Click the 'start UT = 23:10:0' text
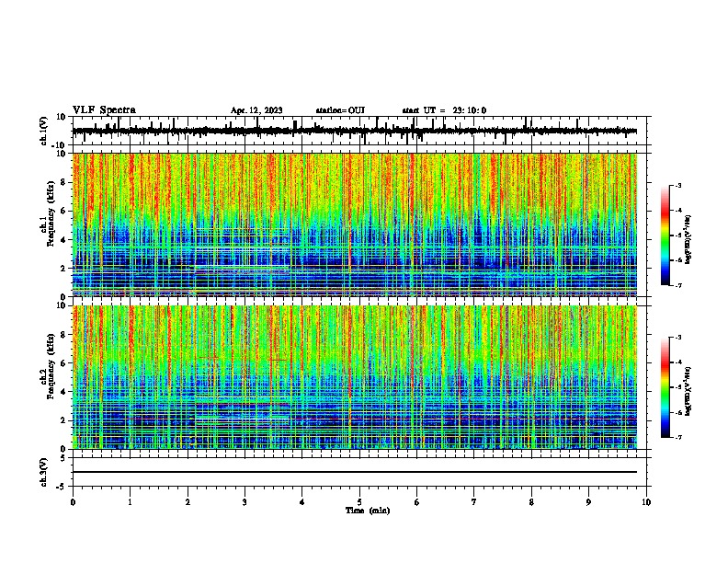Viewport: 728px width, 563px height. pyautogui.click(x=444, y=110)
